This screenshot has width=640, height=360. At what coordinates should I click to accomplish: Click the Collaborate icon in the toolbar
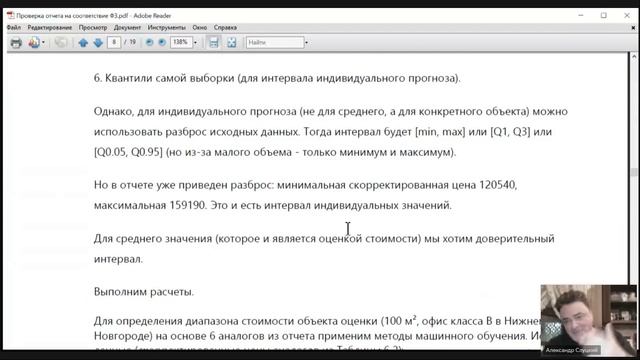pos(34,42)
